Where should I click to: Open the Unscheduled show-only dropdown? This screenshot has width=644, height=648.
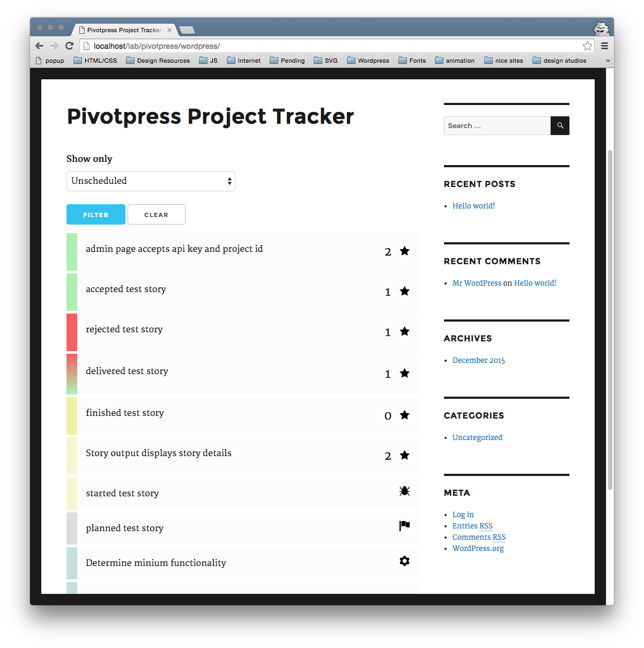[151, 181]
